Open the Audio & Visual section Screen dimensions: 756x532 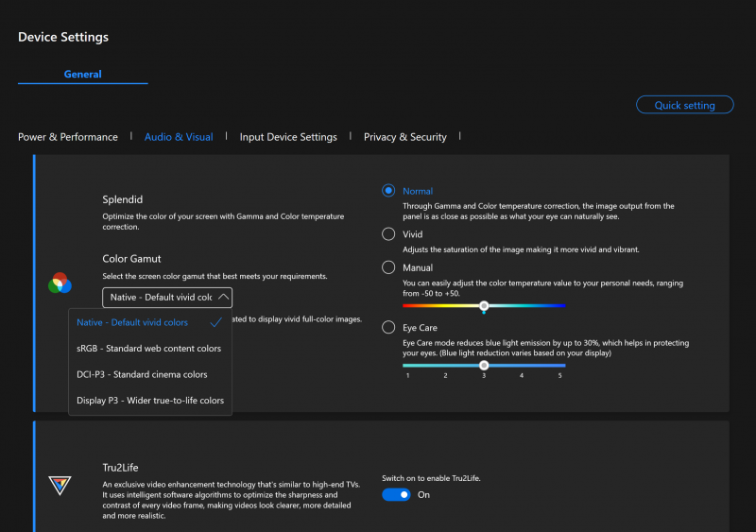click(x=179, y=137)
